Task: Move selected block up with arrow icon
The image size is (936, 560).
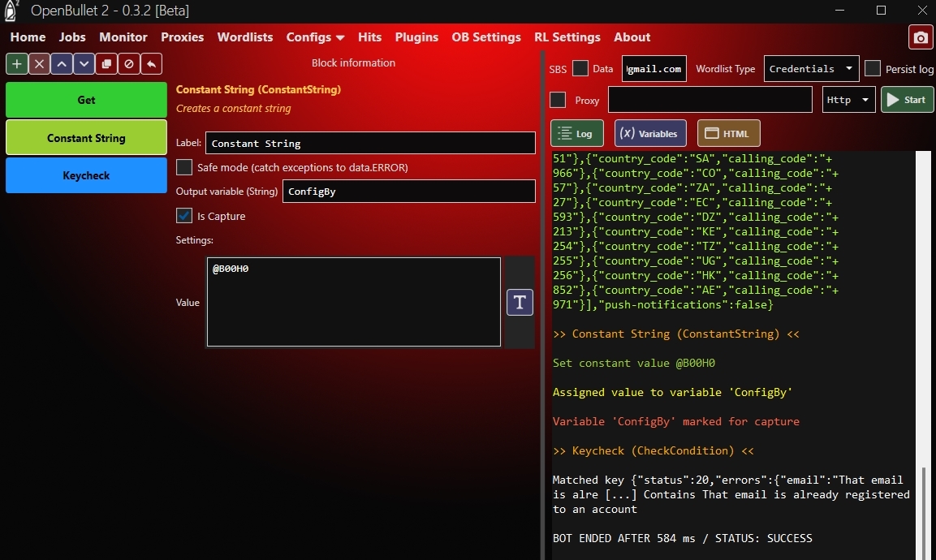Action: tap(62, 64)
